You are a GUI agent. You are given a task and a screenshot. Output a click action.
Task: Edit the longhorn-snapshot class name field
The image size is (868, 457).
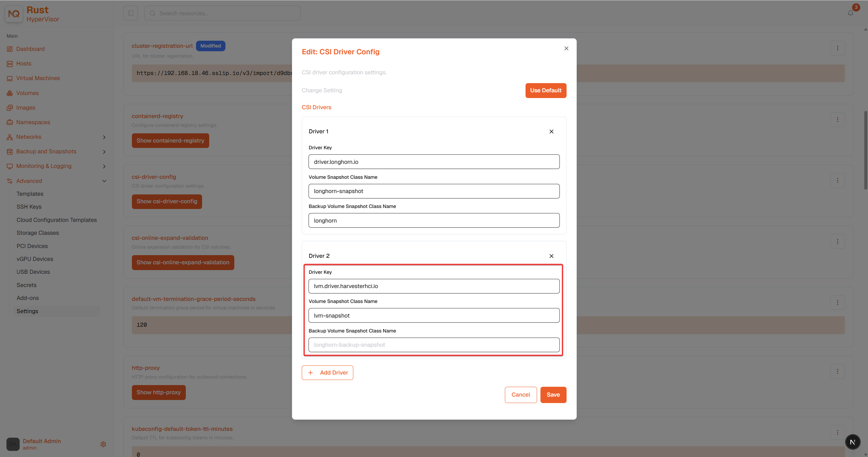coord(434,191)
